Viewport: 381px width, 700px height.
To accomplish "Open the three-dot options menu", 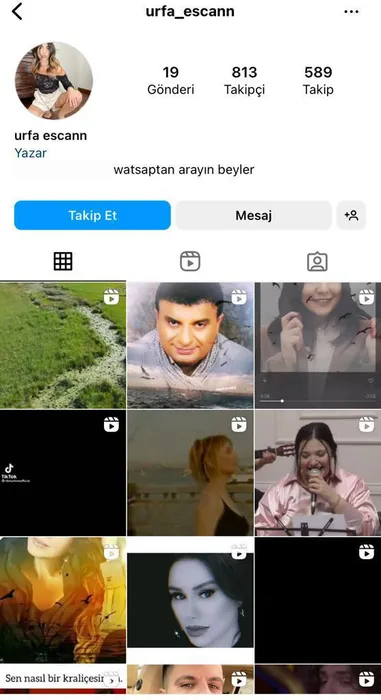I will 351,12.
